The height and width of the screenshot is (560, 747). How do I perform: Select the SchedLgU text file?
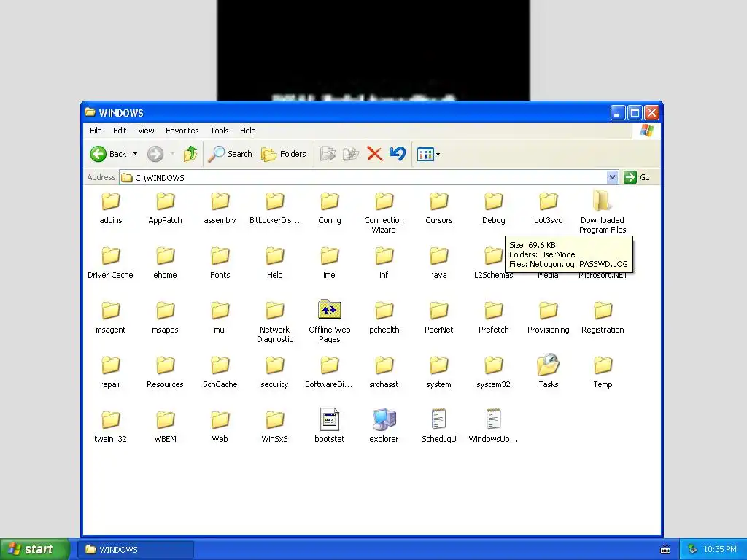(x=438, y=426)
